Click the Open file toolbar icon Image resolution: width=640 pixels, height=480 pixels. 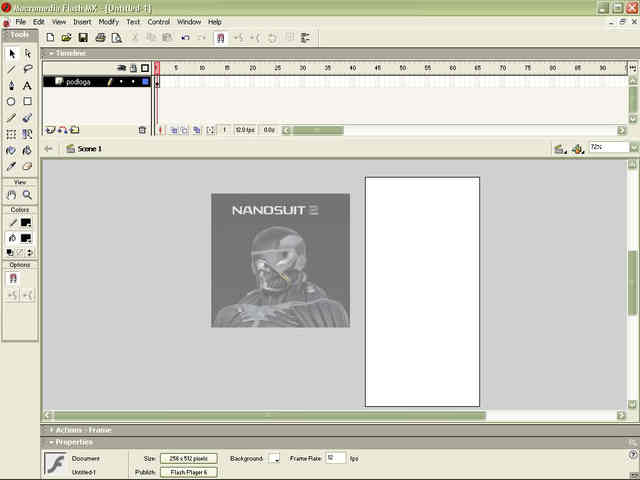pyautogui.click(x=67, y=38)
